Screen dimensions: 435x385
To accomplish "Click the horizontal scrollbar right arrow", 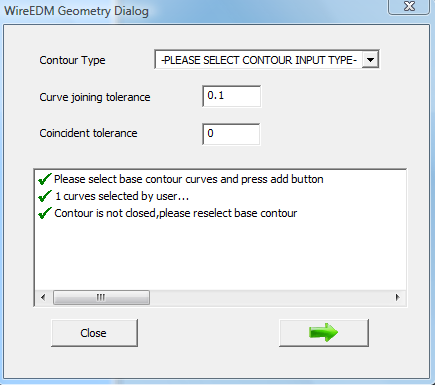I will [397, 297].
